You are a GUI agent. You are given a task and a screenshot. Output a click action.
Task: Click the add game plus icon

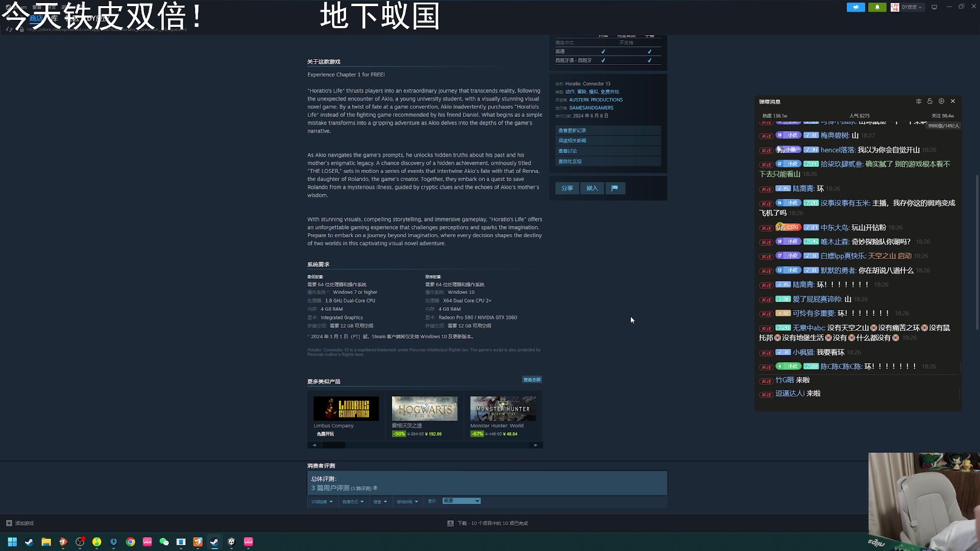click(x=9, y=523)
